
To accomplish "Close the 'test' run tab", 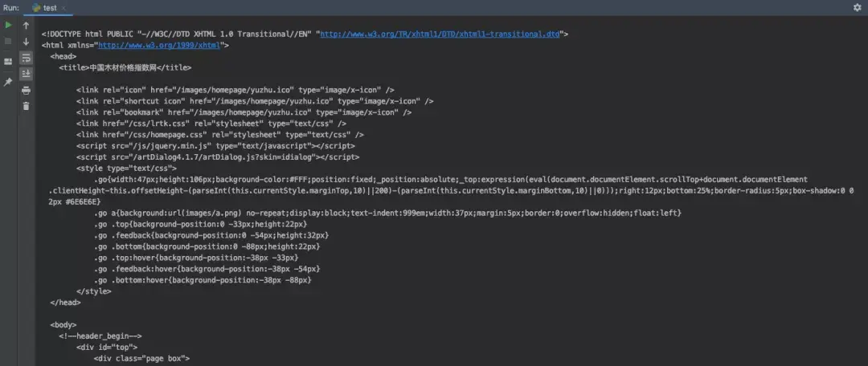I will coord(63,8).
